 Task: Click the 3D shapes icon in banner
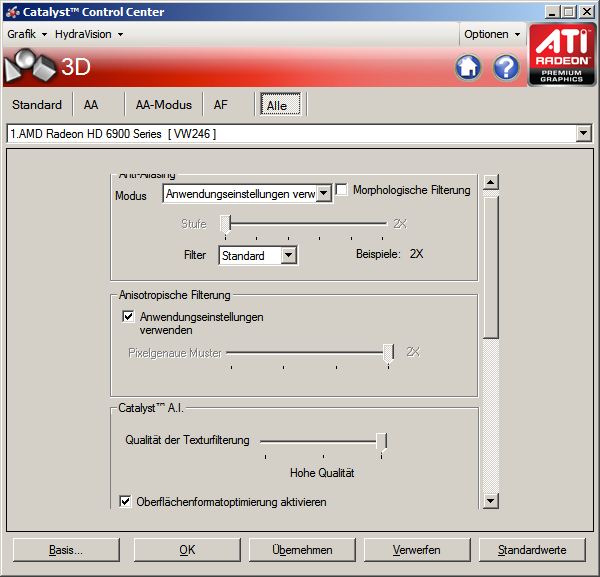[30, 65]
